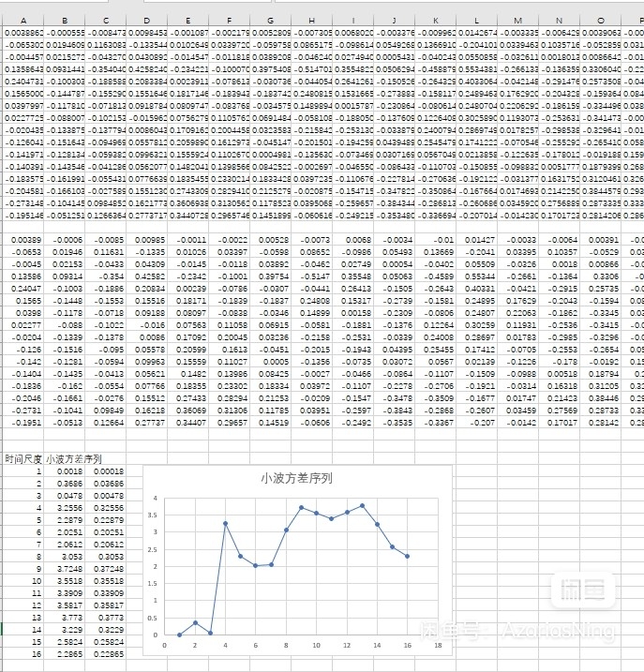Viewport: 644px width, 672px height.
Task: Select time scale cell 16 in column A
Action: point(23,654)
